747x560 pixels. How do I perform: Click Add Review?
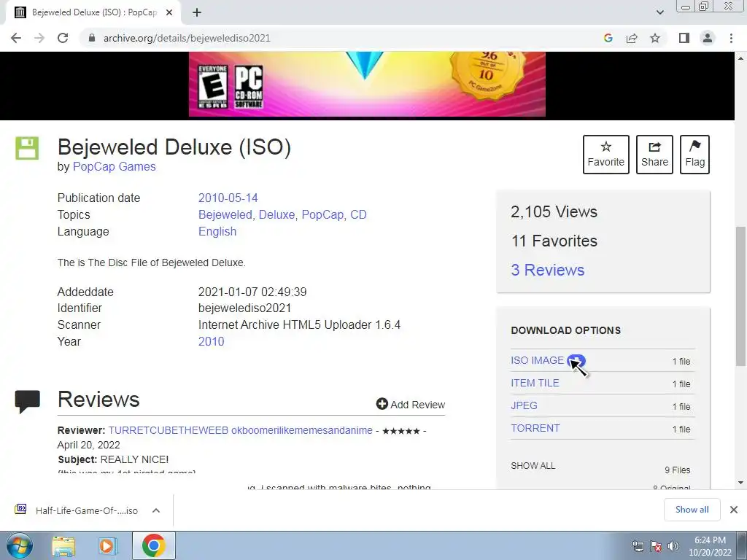[x=411, y=404]
